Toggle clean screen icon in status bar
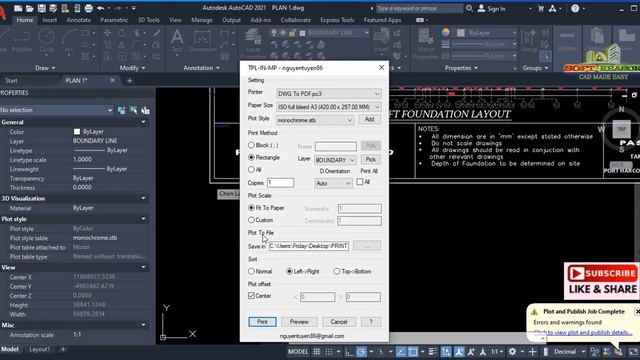The width and height of the screenshot is (640, 360). [x=633, y=351]
